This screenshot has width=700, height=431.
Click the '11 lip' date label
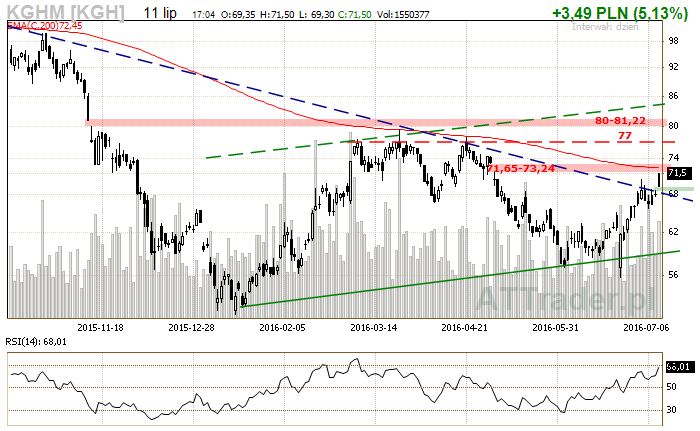pos(160,13)
